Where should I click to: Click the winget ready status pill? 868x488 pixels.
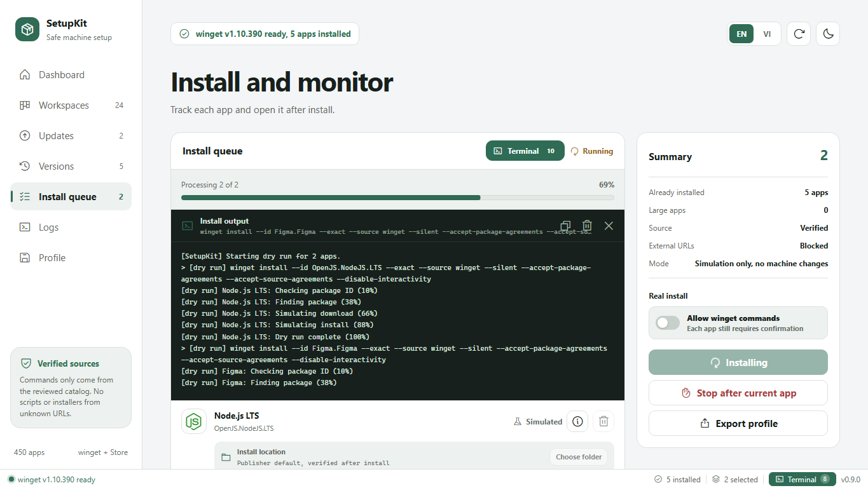(265, 34)
